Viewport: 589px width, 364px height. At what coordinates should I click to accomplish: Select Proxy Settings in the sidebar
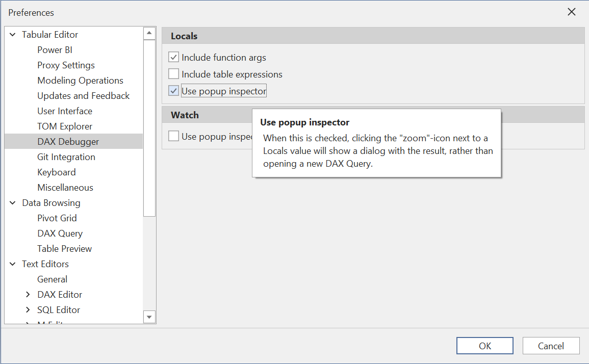click(x=66, y=65)
